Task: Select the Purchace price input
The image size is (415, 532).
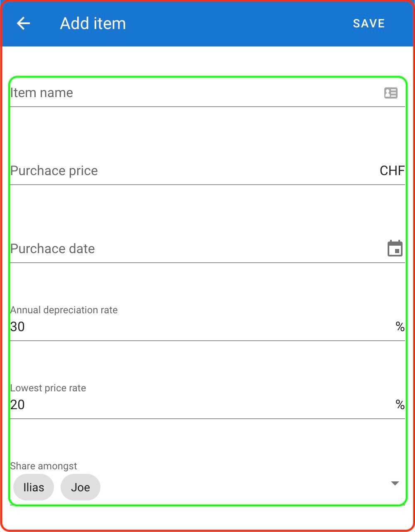Action: point(193,171)
